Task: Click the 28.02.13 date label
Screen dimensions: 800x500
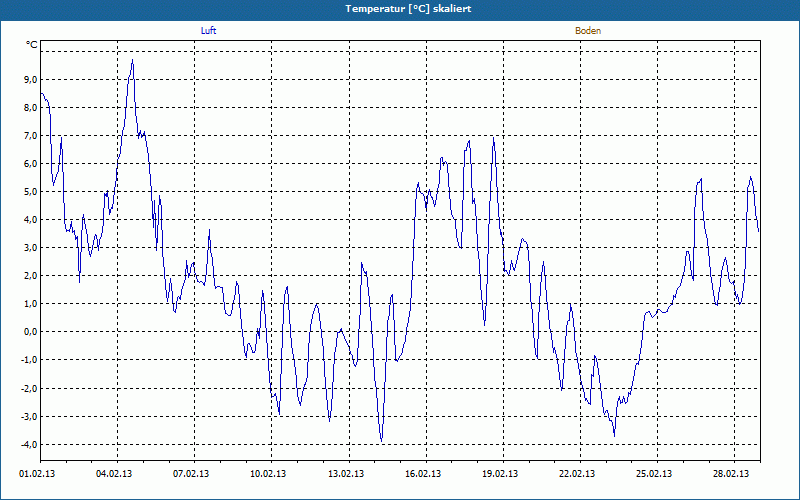Action: click(x=731, y=474)
